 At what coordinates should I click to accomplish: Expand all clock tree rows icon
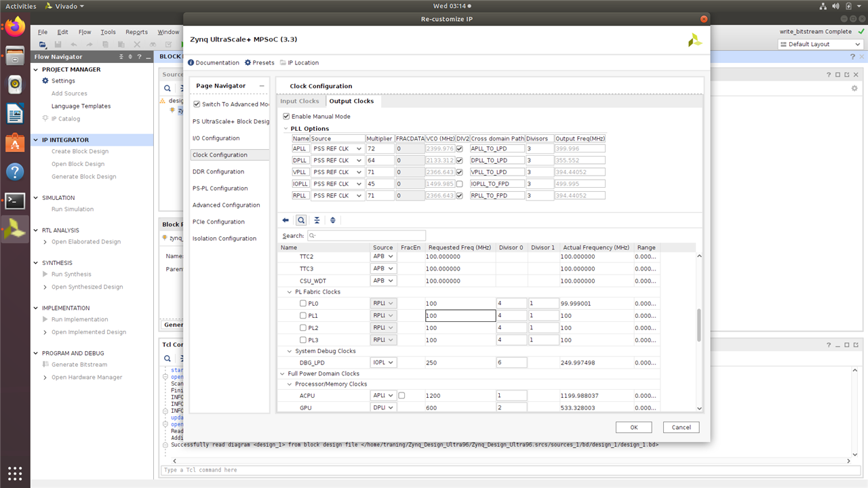click(332, 220)
